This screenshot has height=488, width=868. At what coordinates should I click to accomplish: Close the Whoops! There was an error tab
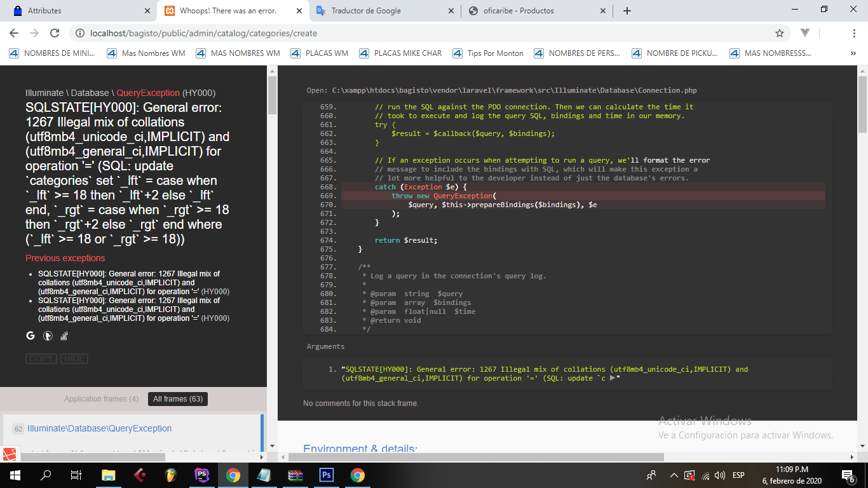299,11
